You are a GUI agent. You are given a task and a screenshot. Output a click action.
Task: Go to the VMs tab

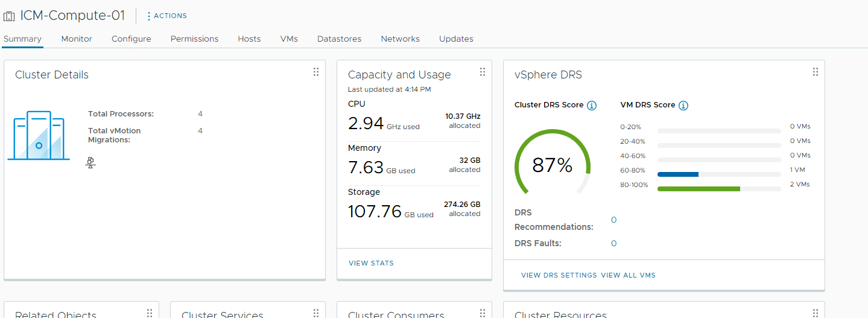tap(289, 39)
